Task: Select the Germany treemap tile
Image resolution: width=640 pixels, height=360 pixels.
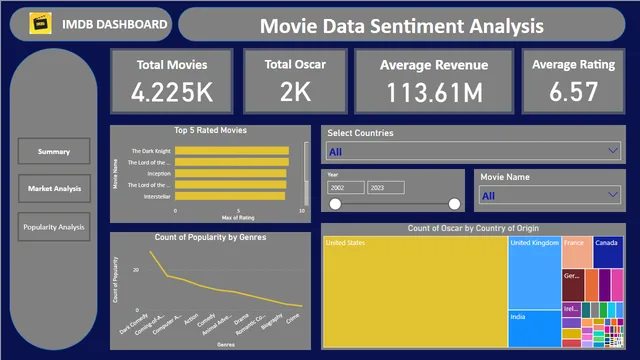Action: tap(573, 285)
